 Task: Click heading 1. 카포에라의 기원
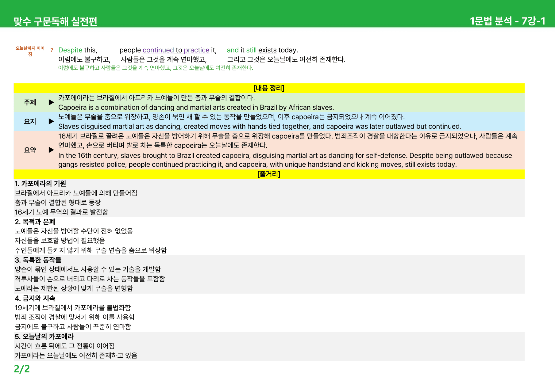click(x=40, y=184)
